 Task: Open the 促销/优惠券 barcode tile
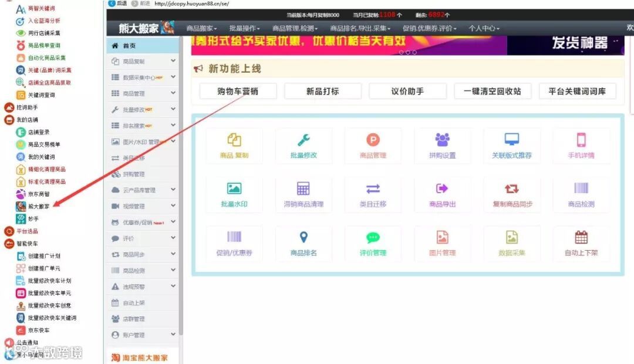pyautogui.click(x=234, y=243)
